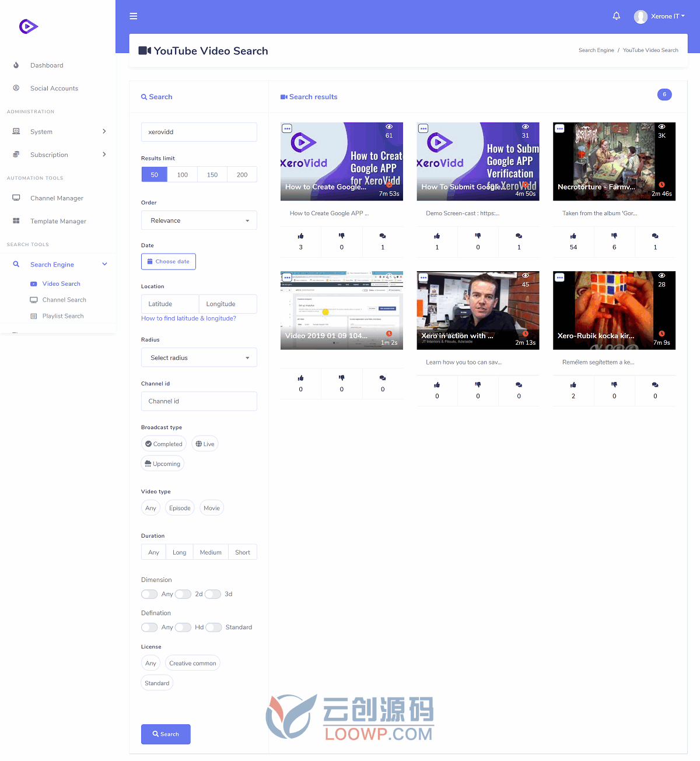This screenshot has height=761, width=700.
Task: Open options menu on Necrotorture video card
Action: click(559, 128)
